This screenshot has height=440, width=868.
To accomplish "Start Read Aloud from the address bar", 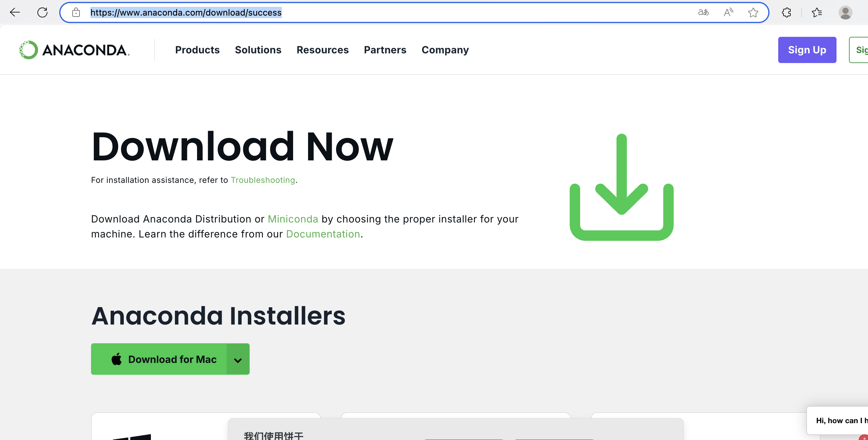I will coord(728,12).
